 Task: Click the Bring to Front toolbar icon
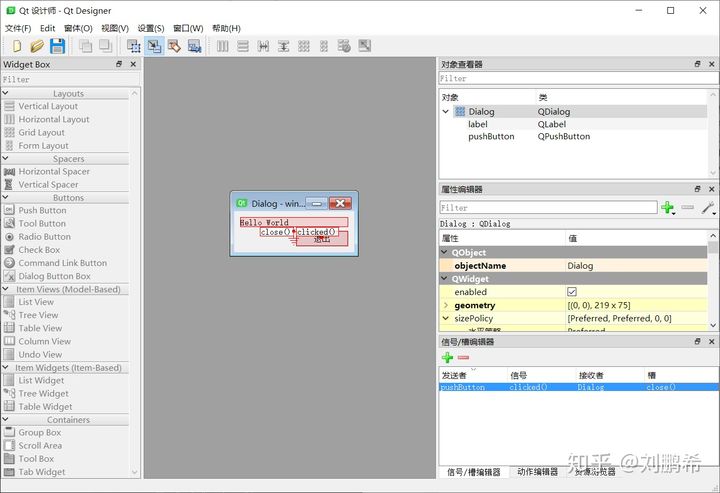click(x=106, y=46)
